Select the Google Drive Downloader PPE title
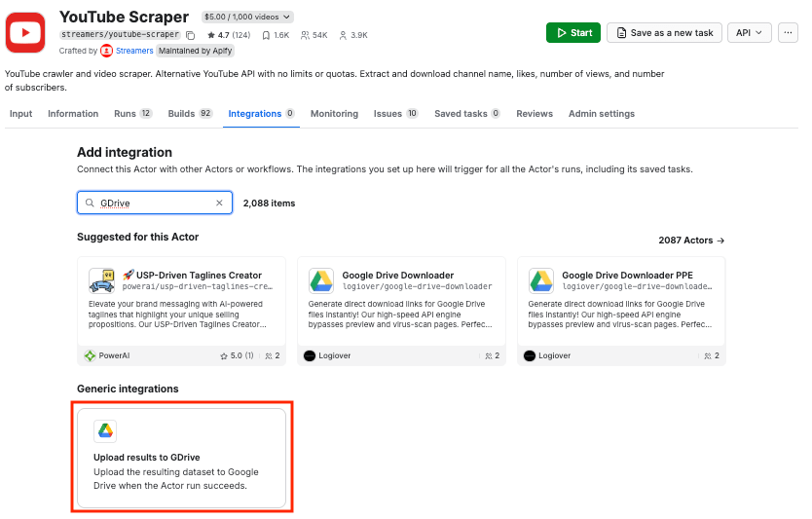The height and width of the screenshot is (519, 812). pos(627,276)
